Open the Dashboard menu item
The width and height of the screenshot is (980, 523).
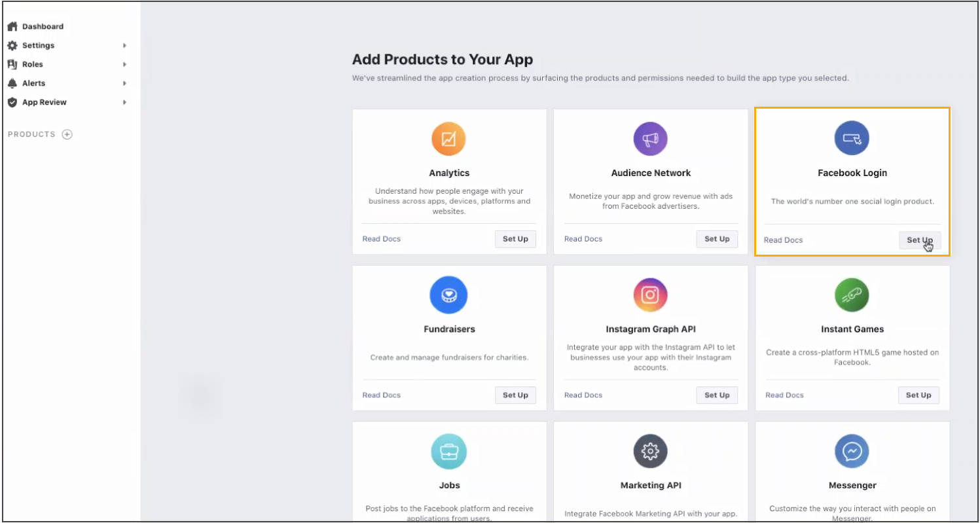(43, 26)
